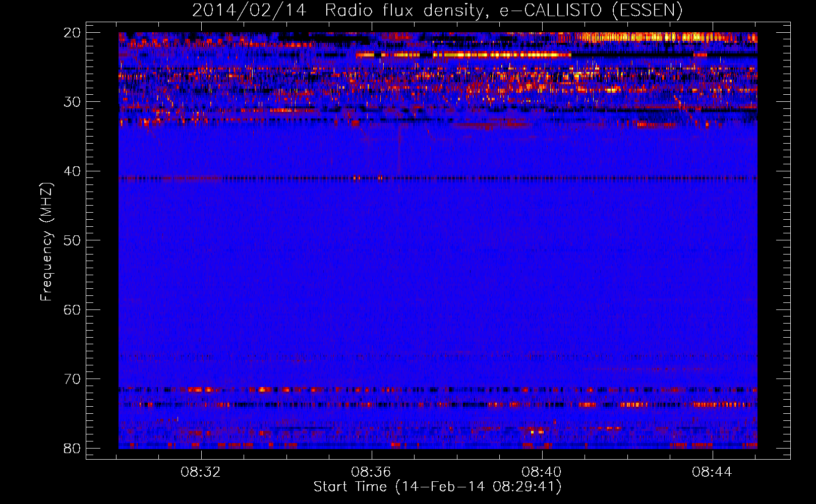Image resolution: width=816 pixels, height=504 pixels.
Task: Click the 80 frequency axis label
Action: 72,449
